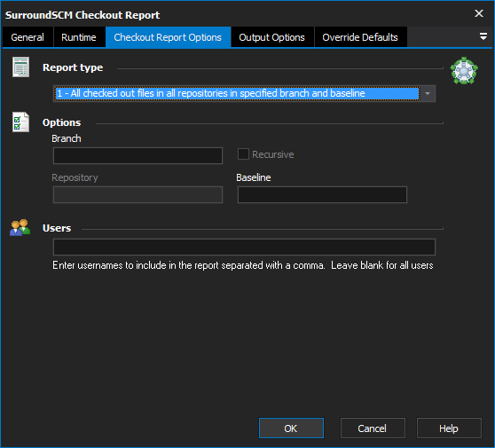The width and height of the screenshot is (495, 448).
Task: Click the 'Leave blank for all users' hint text
Action: click(382, 265)
